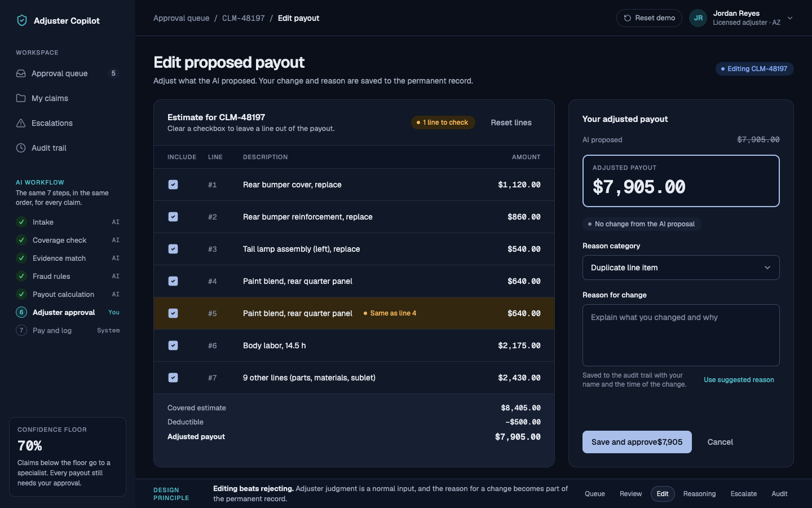Open the Reason category dropdown

pyautogui.click(x=681, y=268)
